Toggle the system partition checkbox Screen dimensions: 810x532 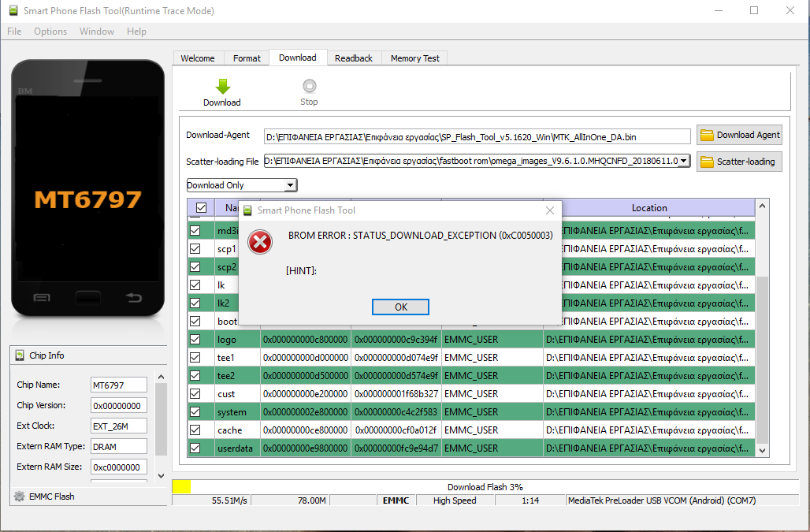195,412
